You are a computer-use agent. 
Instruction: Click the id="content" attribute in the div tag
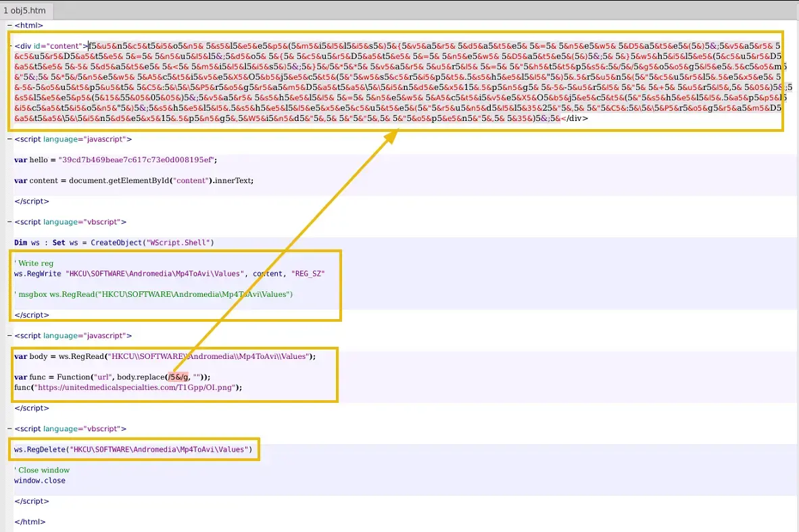tap(57, 46)
